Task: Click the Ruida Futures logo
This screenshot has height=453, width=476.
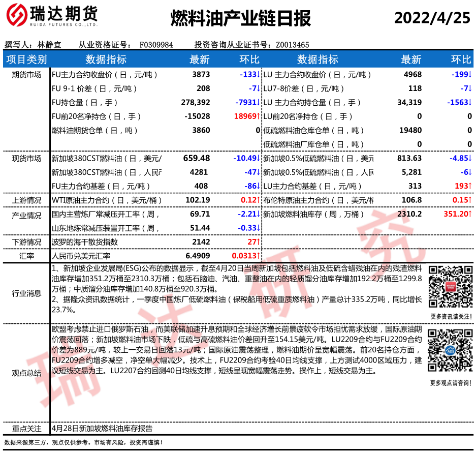Action: [x=51, y=18]
